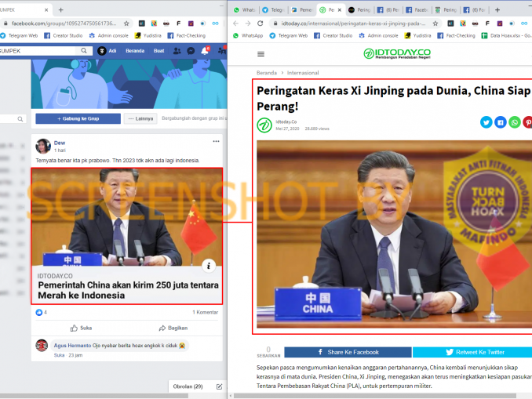
Task: Switch to Pemer tab in right window
Action: click(x=302, y=10)
